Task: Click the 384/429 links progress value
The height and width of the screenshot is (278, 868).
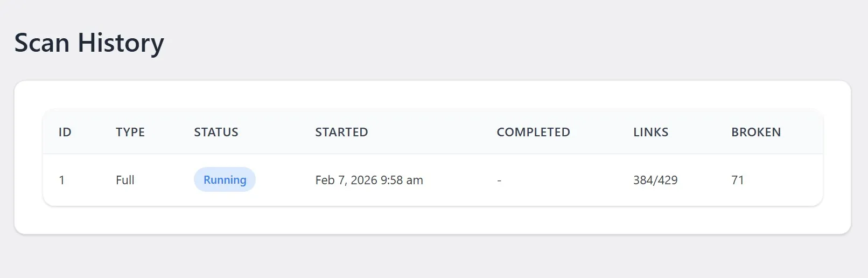Action: (655, 180)
